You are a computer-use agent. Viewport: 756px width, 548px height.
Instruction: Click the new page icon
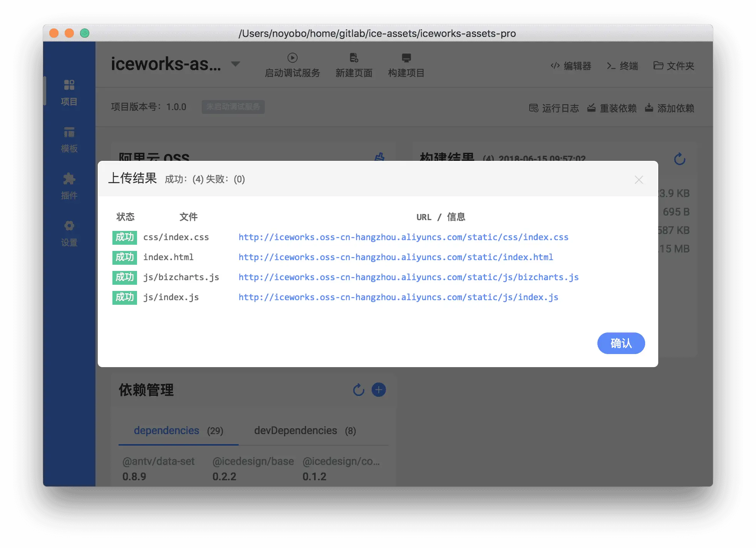coord(353,58)
